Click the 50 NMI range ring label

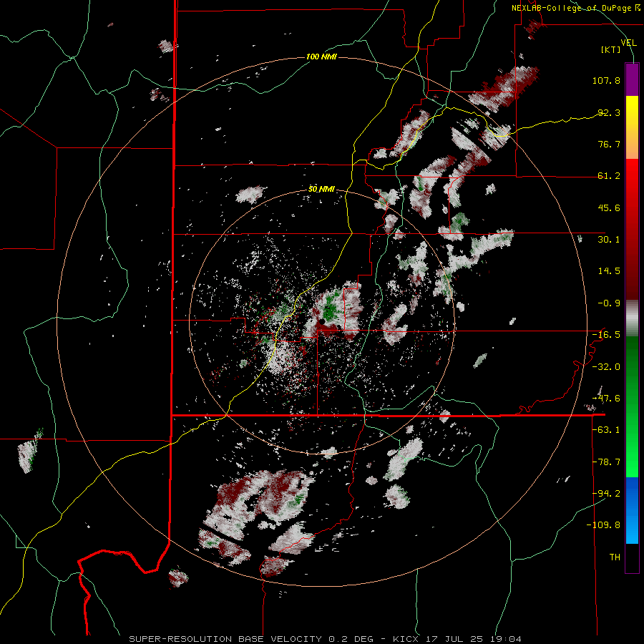pyautogui.click(x=321, y=190)
